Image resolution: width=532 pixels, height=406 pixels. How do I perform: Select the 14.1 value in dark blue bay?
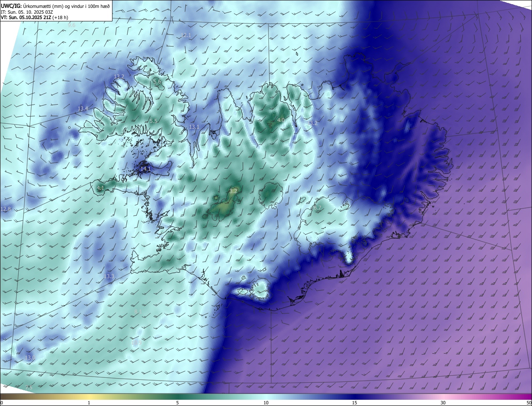point(145,169)
